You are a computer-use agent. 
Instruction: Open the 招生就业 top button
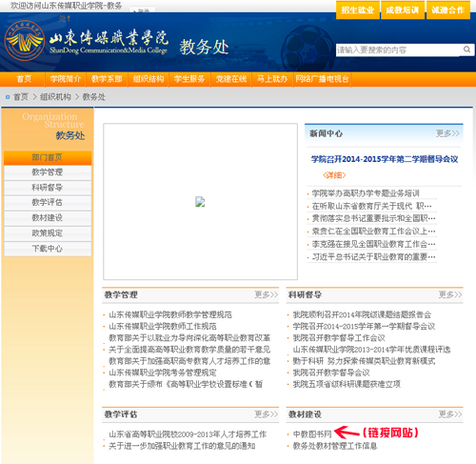point(358,10)
